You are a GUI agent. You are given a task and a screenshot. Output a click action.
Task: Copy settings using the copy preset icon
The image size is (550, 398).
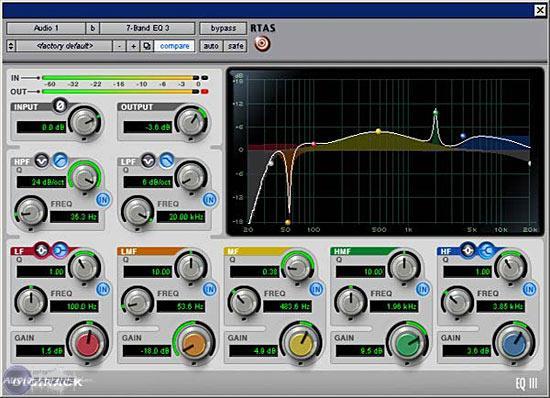coord(147,46)
